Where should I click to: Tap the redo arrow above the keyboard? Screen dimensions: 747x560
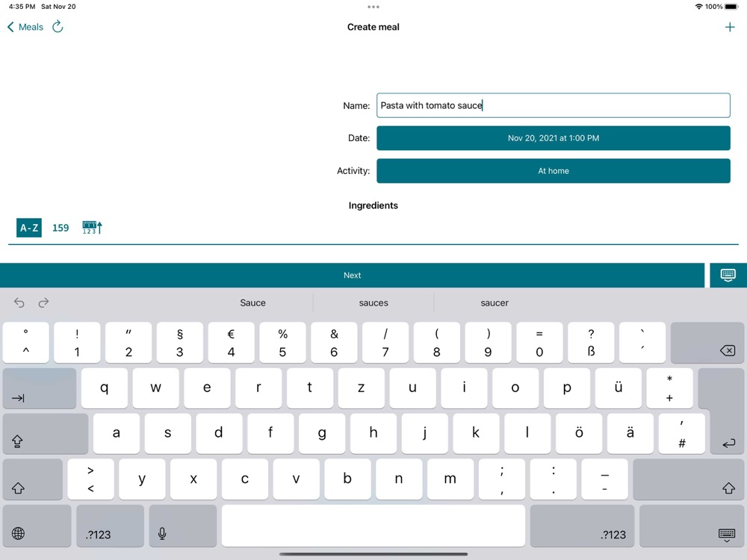click(43, 303)
